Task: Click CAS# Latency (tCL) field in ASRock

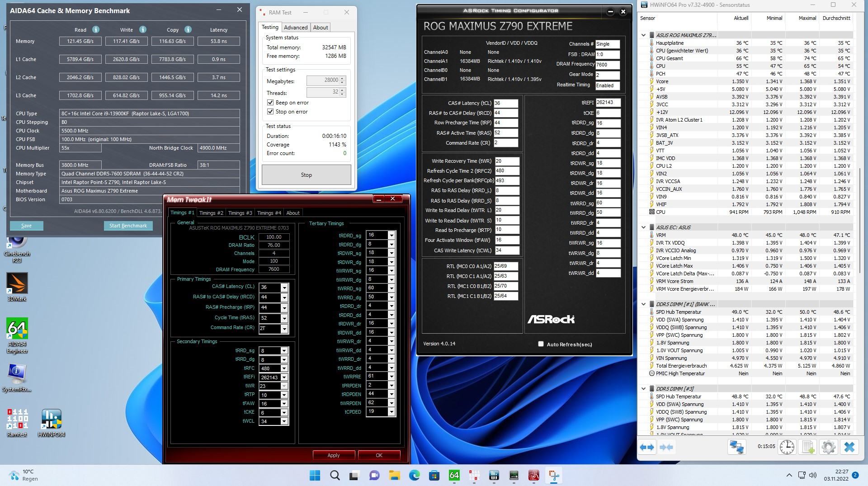Action: 506,103
